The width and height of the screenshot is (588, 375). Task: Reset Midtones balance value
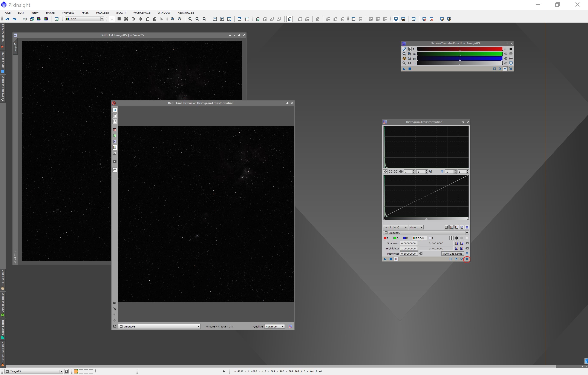click(421, 254)
